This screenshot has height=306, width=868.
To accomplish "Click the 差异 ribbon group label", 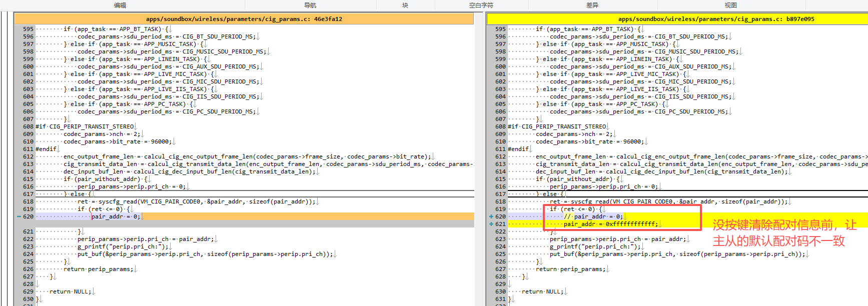I will point(592,5).
